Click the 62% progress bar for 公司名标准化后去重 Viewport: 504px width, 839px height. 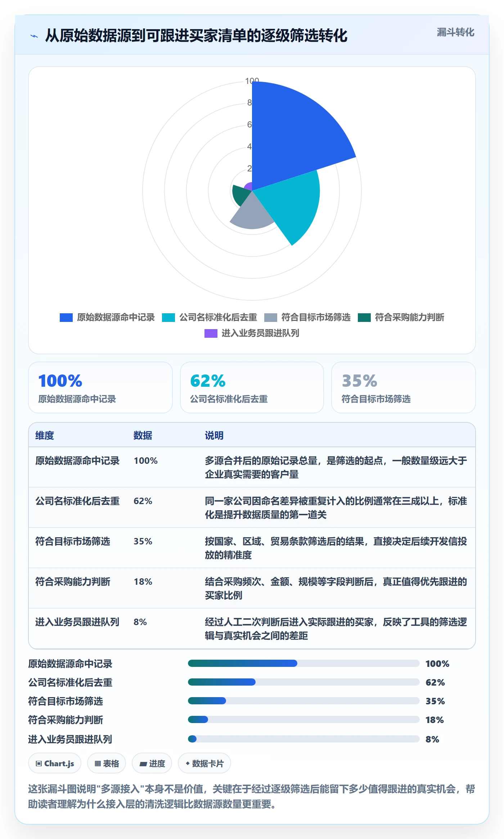(304, 682)
